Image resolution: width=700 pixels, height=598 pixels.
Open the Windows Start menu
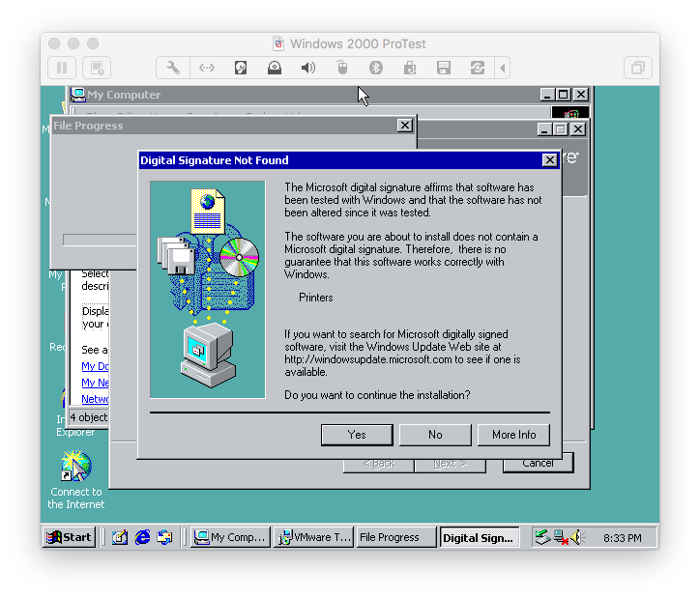tap(70, 537)
